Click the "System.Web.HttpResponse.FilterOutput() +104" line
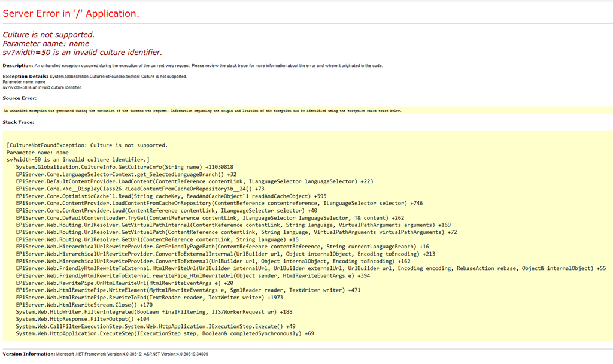Screen dimensions: 613x364 (83, 319)
